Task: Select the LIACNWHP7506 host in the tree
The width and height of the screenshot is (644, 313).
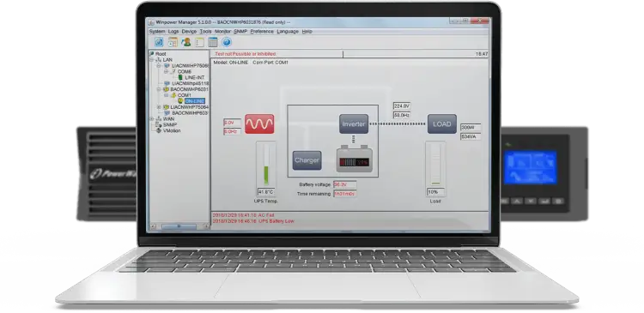Action: click(190, 66)
